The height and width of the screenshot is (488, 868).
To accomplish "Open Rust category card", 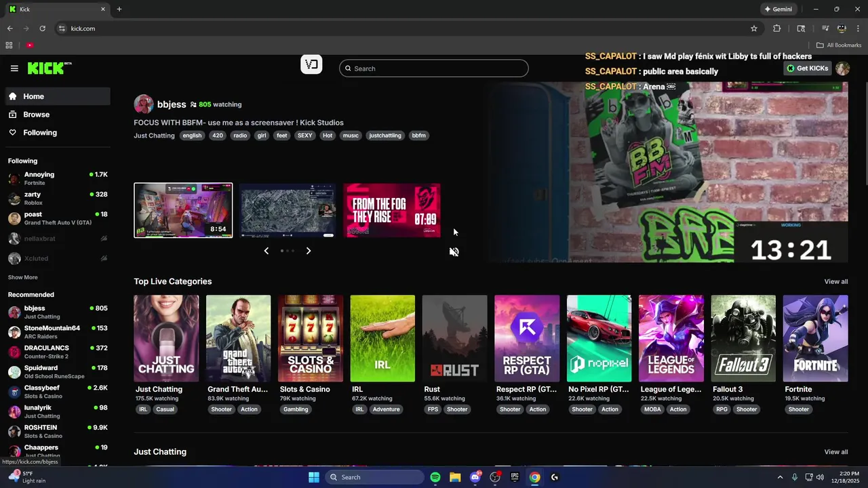I will (454, 338).
